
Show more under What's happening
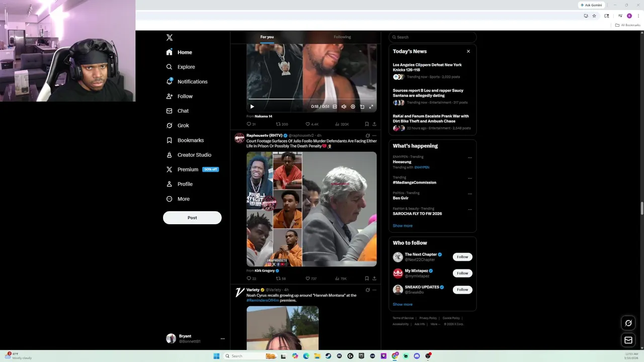click(403, 226)
